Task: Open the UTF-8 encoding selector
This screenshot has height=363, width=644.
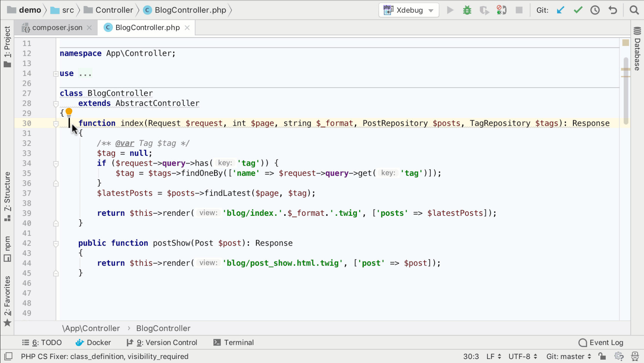Action: pos(522,356)
